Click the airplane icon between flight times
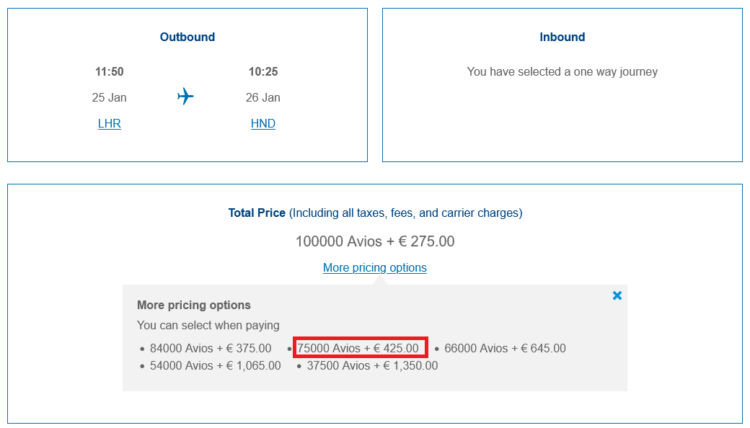The image size is (750, 428). (x=185, y=97)
